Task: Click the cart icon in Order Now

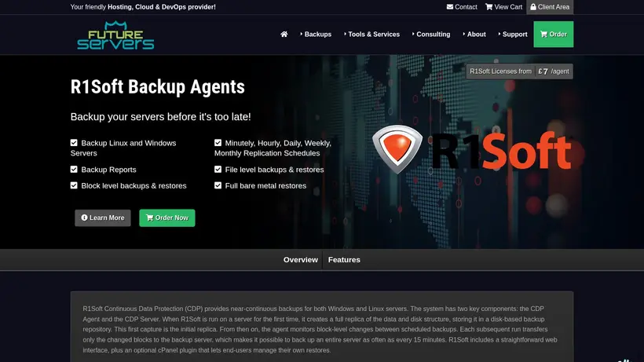Action: pyautogui.click(x=149, y=218)
